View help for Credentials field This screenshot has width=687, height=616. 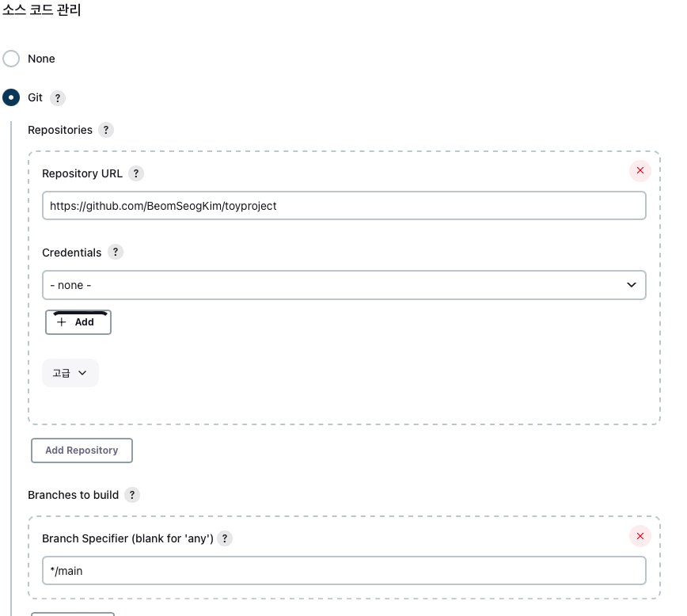point(116,252)
